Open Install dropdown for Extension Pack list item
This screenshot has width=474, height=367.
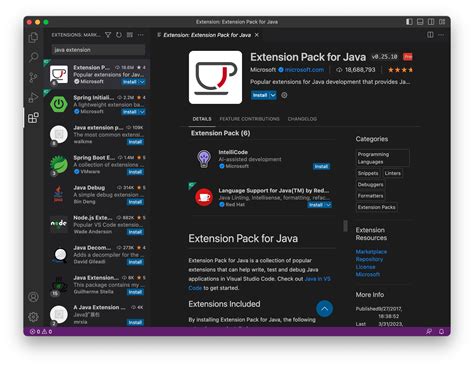pyautogui.click(x=142, y=82)
